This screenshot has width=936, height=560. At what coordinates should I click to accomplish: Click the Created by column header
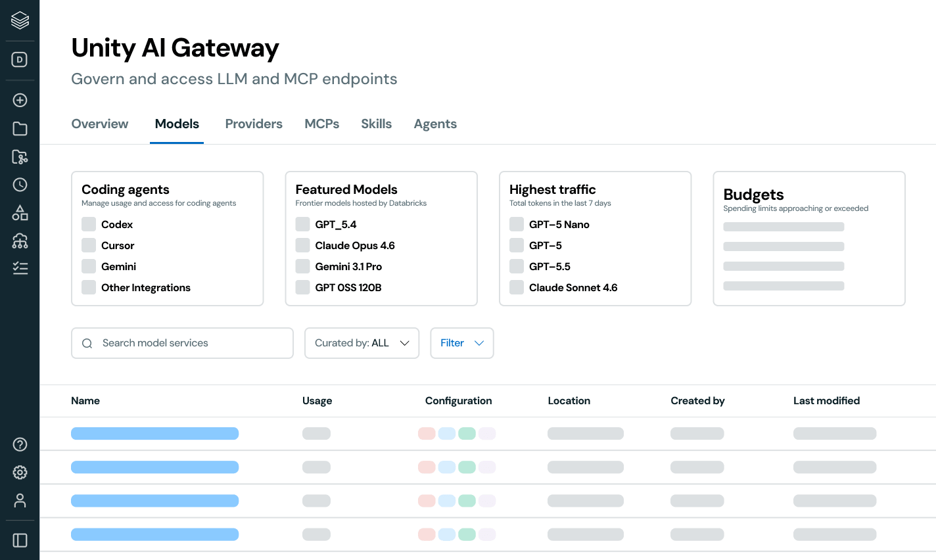click(x=697, y=400)
